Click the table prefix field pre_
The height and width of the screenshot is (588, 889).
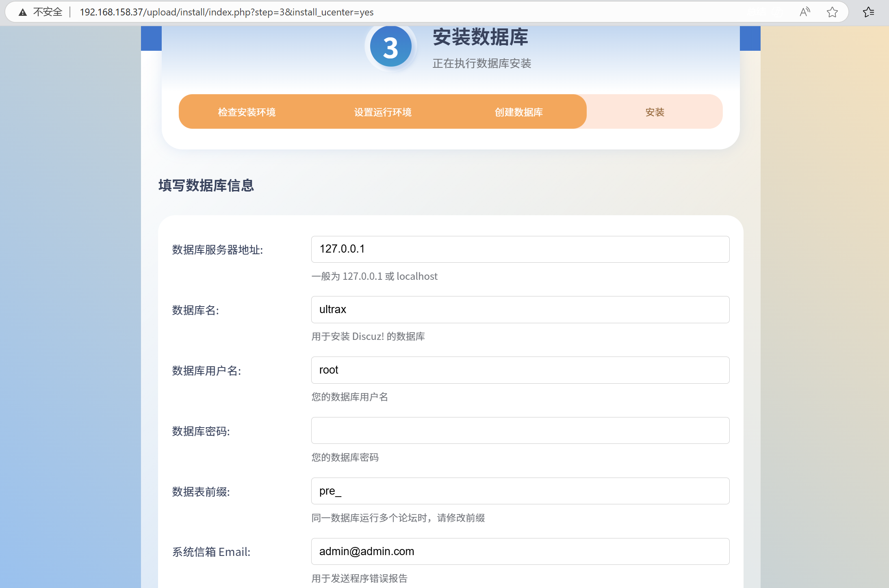520,491
